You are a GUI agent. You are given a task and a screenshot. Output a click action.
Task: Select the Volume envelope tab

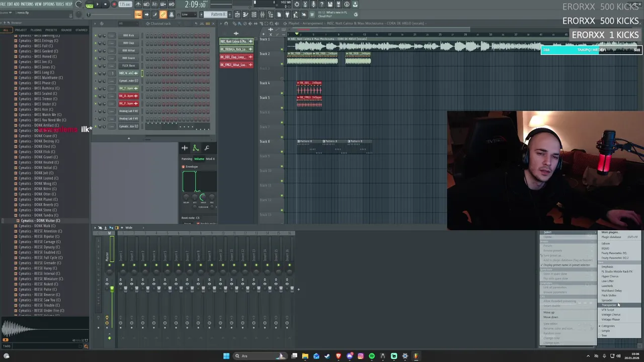click(199, 159)
